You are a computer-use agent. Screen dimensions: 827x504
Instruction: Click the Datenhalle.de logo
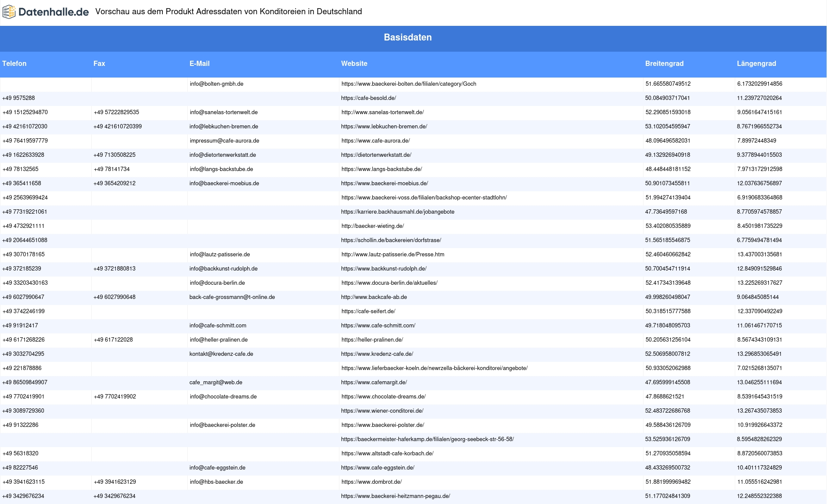[x=46, y=12]
